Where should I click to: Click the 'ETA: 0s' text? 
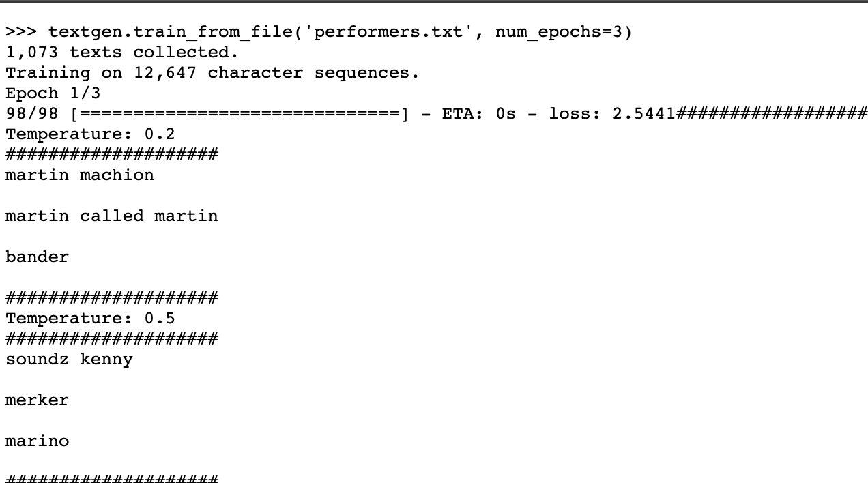click(479, 114)
